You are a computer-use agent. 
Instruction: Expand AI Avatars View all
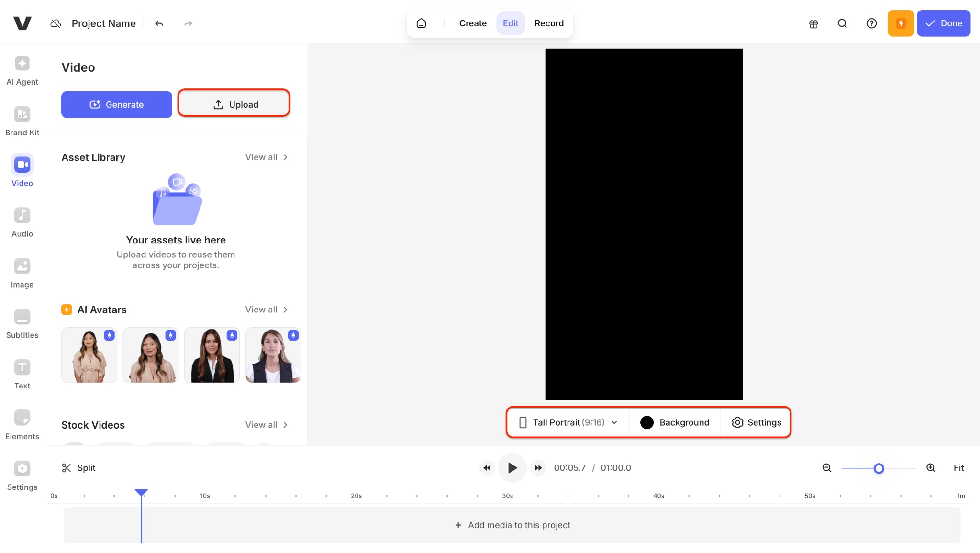pyautogui.click(x=266, y=310)
